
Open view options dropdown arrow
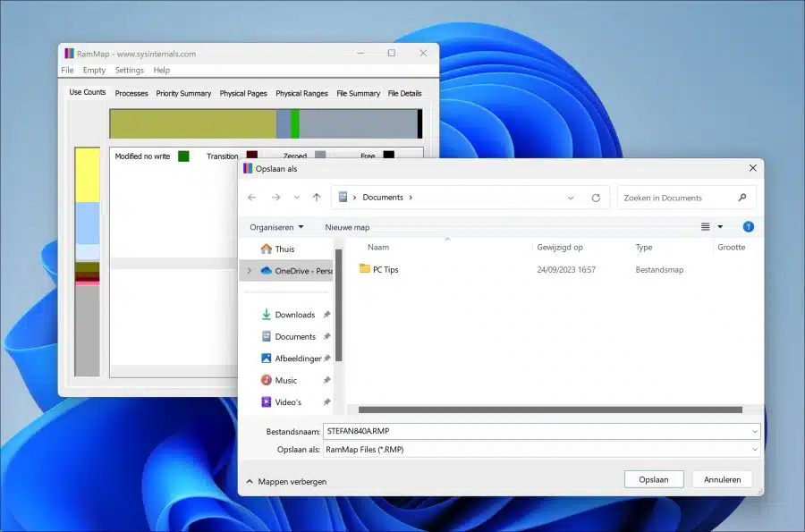click(x=720, y=227)
